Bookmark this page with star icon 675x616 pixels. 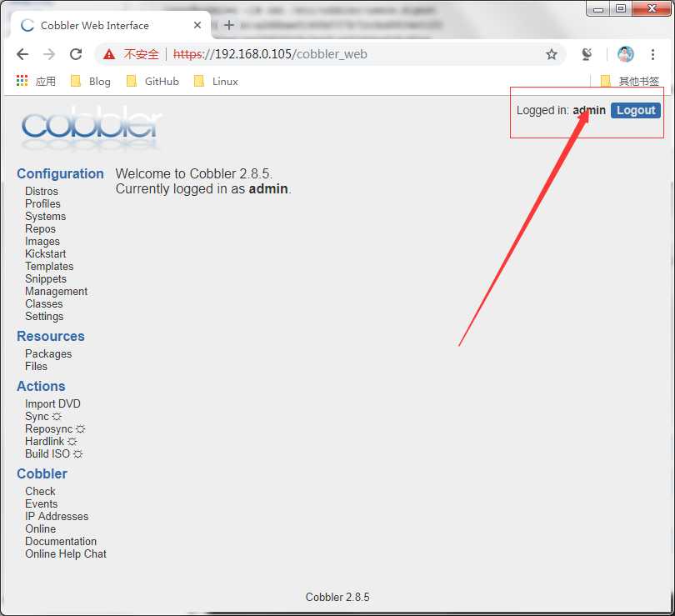click(552, 54)
